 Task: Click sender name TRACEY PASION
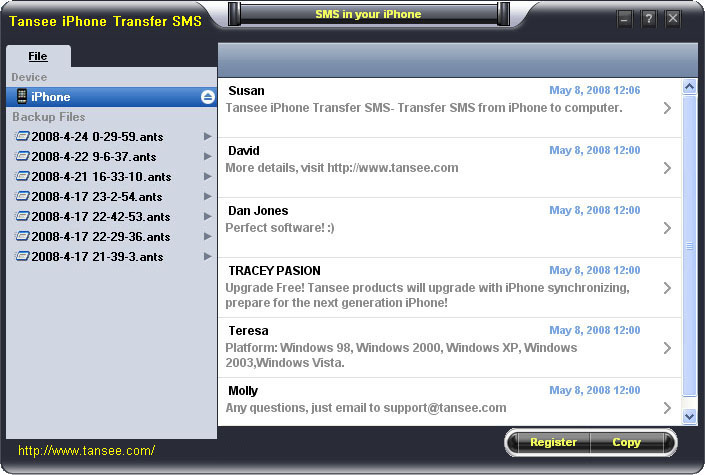pos(274,270)
